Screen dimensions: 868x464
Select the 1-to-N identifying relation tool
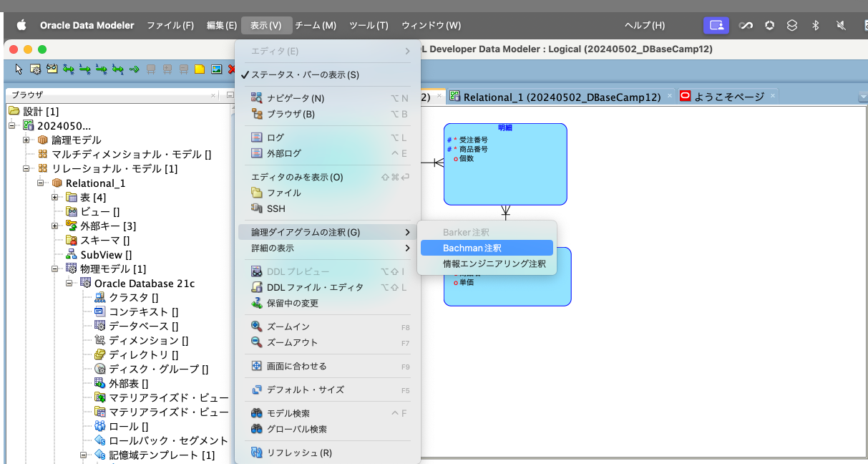[x=101, y=69]
